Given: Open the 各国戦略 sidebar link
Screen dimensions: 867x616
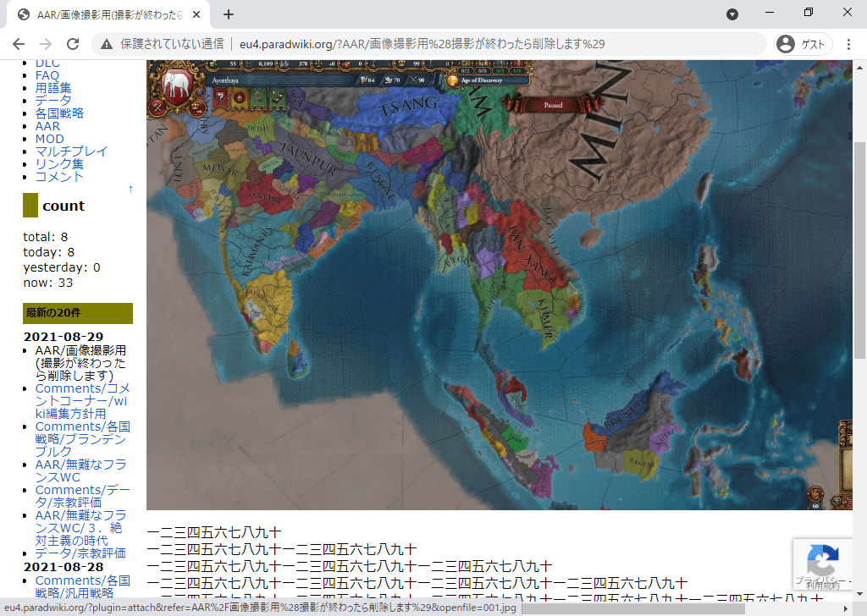Looking at the screenshot, I should (x=59, y=113).
